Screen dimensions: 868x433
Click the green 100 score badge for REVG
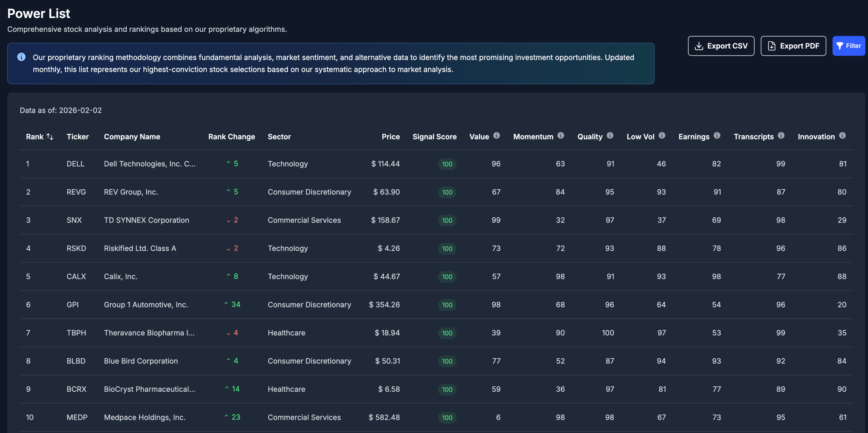pyautogui.click(x=447, y=192)
